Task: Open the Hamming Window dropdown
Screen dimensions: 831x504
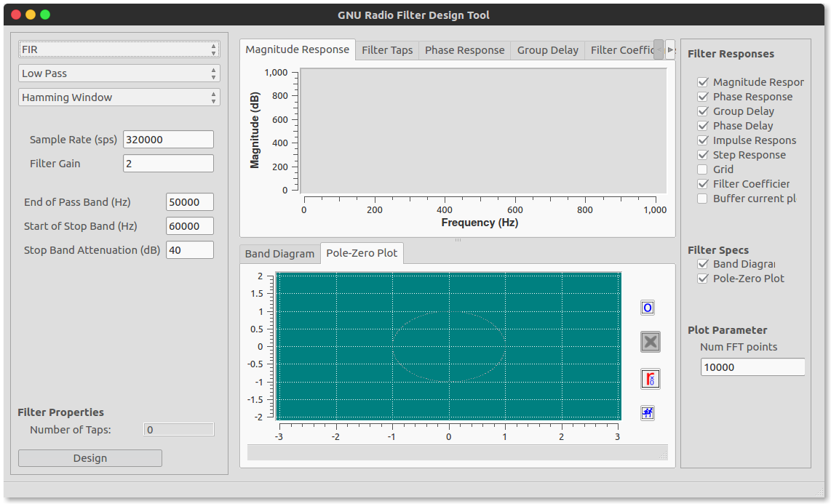Action: click(x=119, y=97)
